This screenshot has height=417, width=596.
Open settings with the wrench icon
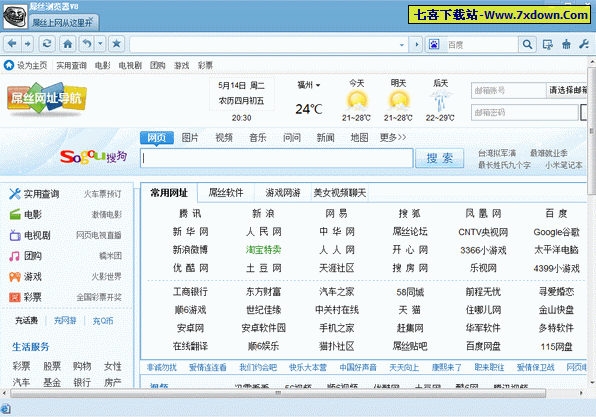(x=584, y=44)
